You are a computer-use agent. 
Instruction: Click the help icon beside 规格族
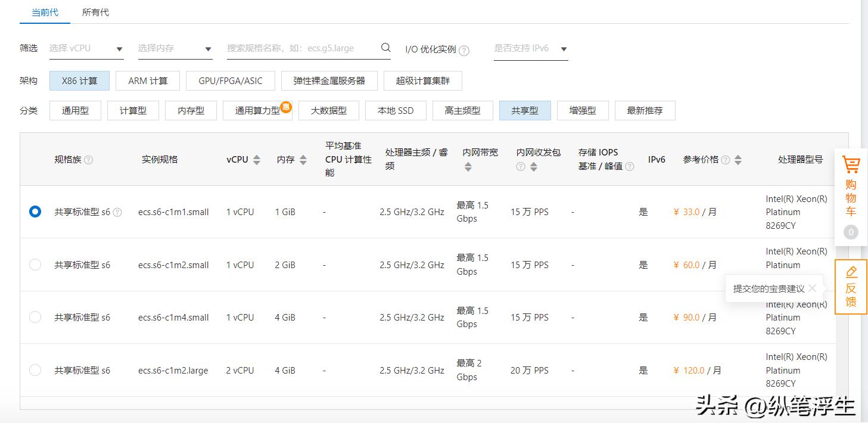pyautogui.click(x=87, y=159)
